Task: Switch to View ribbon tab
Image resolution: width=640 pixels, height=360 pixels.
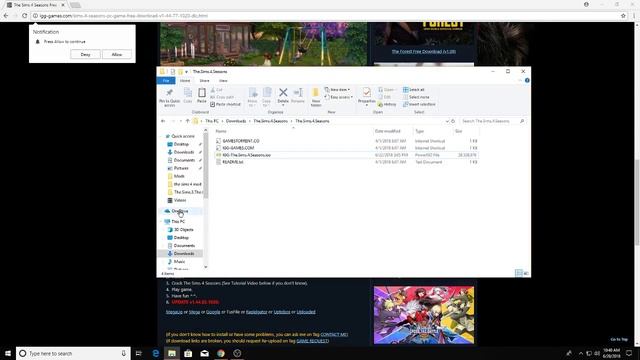Action: (x=223, y=81)
